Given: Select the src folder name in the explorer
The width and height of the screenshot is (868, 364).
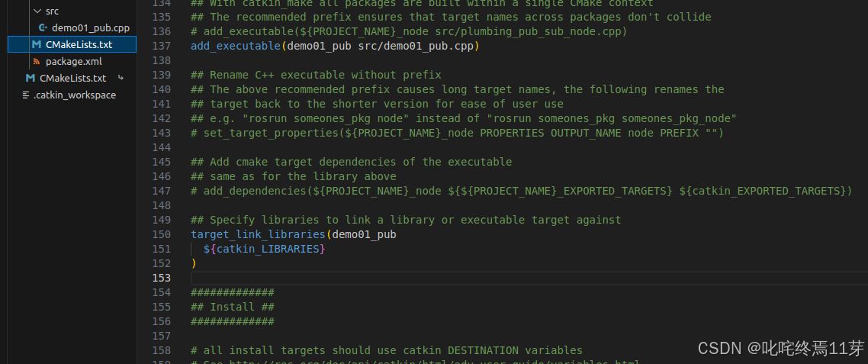Looking at the screenshot, I should pos(52,11).
